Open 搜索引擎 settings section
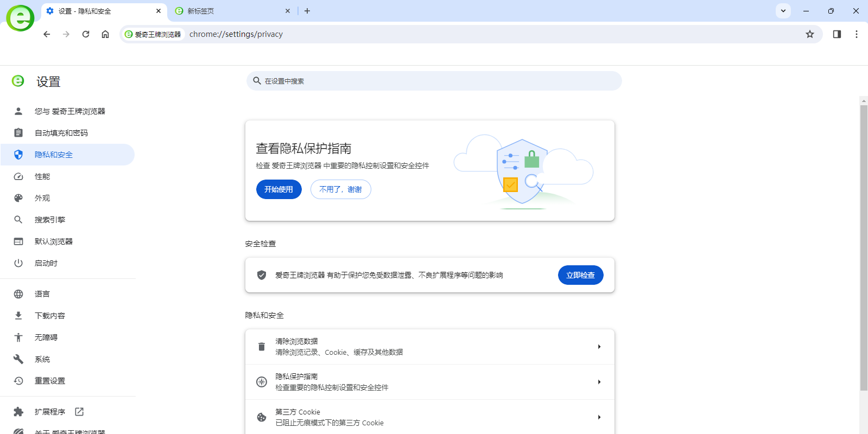868x434 pixels. point(50,220)
